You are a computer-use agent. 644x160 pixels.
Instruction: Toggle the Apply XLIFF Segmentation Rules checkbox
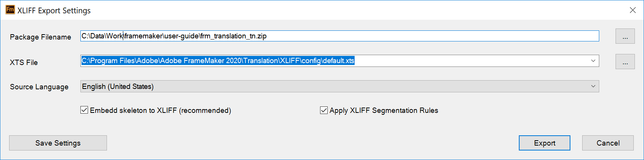(x=324, y=110)
